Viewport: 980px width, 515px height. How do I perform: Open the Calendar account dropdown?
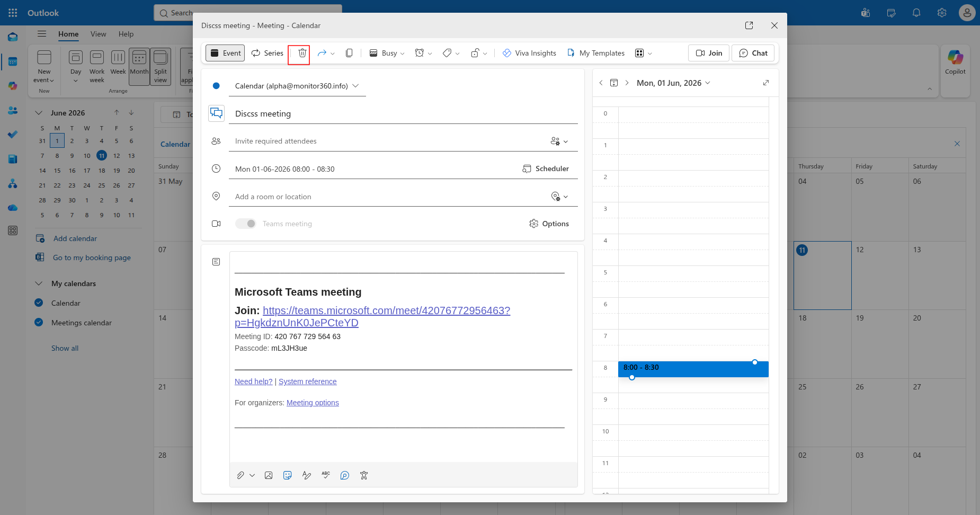(297, 86)
